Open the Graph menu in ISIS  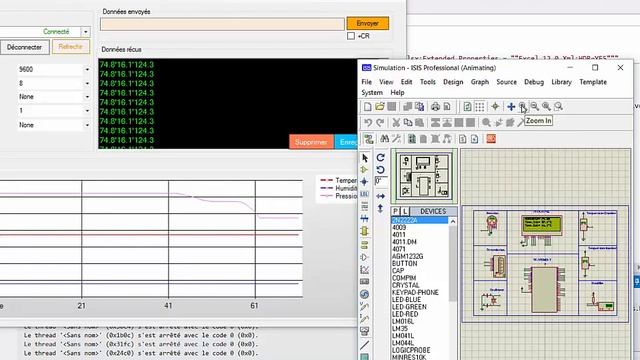tap(480, 82)
